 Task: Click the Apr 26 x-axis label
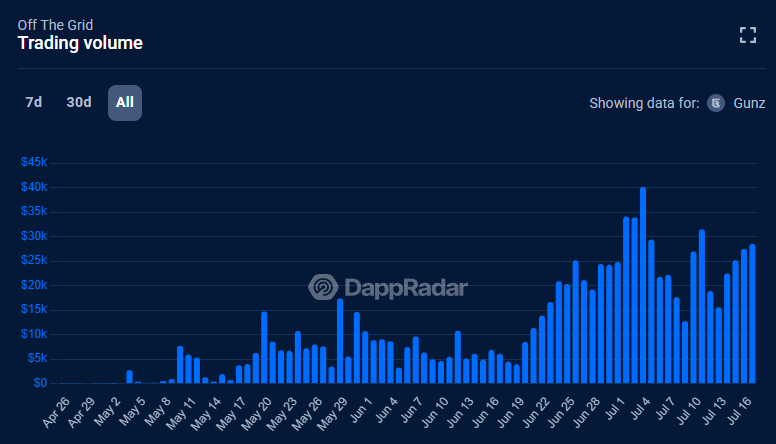(x=56, y=412)
